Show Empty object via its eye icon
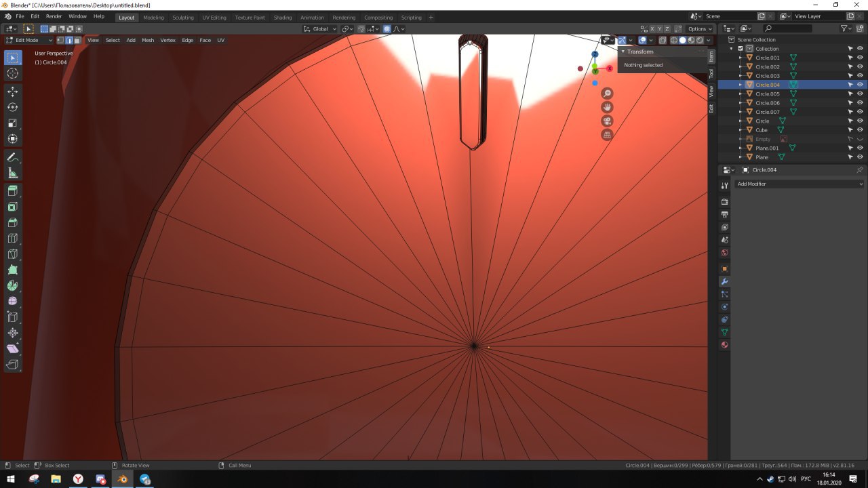Image resolution: width=868 pixels, height=488 pixels. pos(860,139)
